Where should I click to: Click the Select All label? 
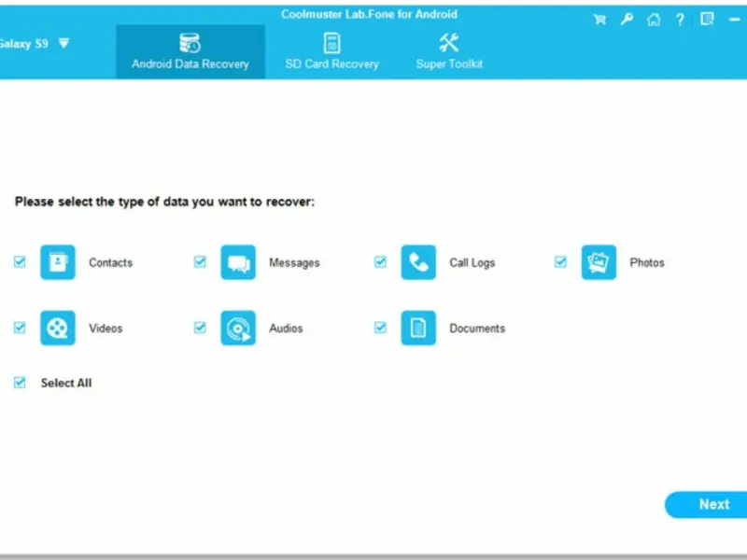coord(66,383)
